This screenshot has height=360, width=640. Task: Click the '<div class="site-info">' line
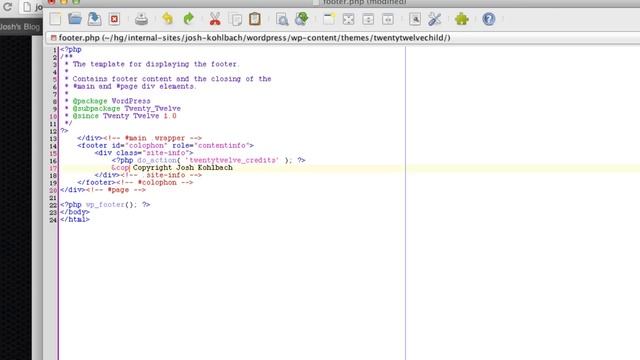pyautogui.click(x=144, y=153)
